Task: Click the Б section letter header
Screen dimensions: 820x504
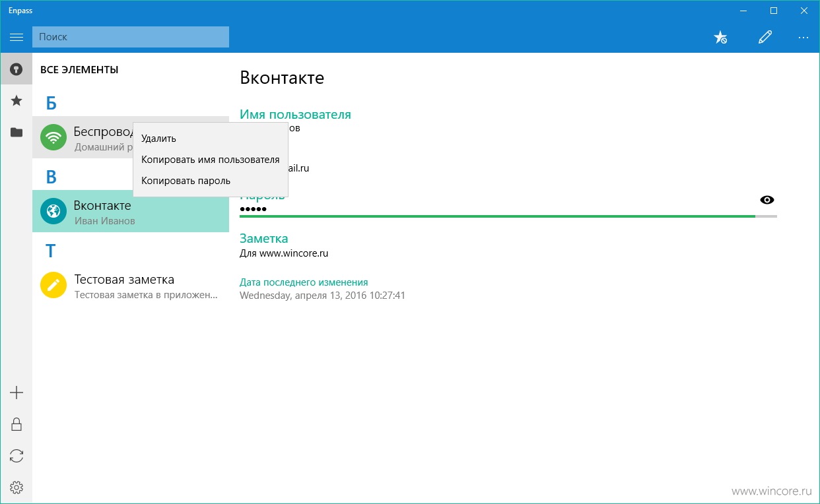Action: click(51, 103)
